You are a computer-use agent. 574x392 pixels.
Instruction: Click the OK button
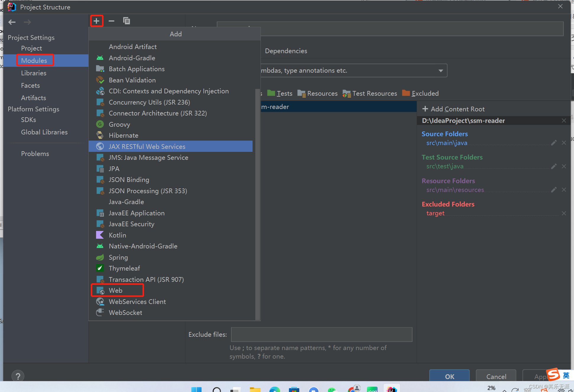(449, 376)
